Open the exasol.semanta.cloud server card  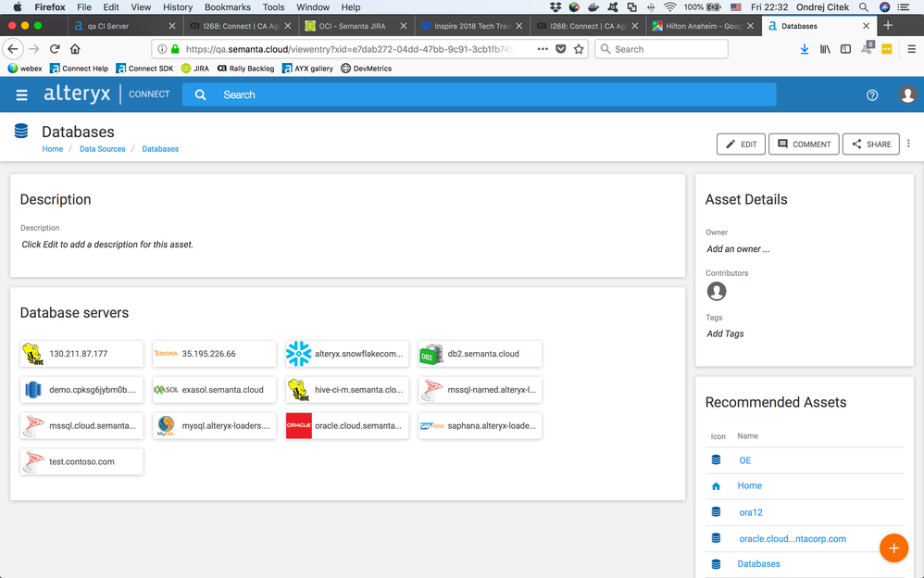215,390
